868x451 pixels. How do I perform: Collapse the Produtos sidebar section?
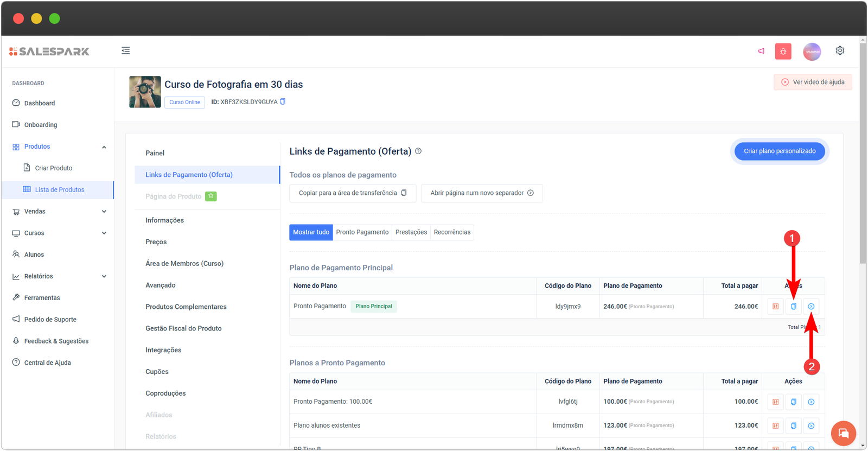tap(104, 147)
